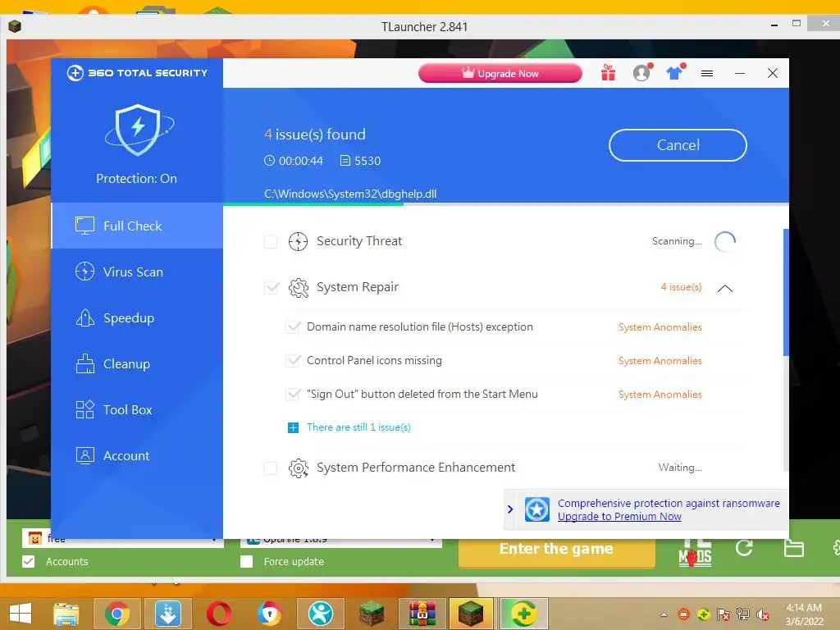Screen dimensions: 840x630
Task: Launch Google Chrome from the taskbar
Action: pyautogui.click(x=116, y=614)
